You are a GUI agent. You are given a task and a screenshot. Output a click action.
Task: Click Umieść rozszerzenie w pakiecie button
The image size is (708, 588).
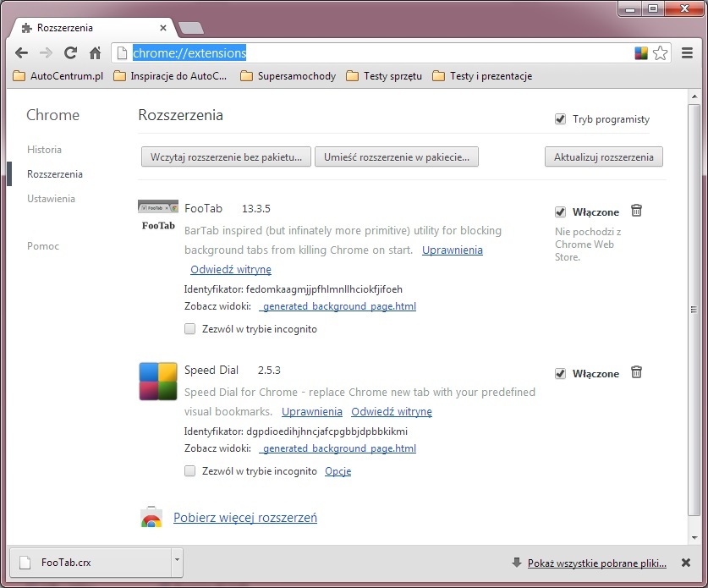(x=397, y=157)
